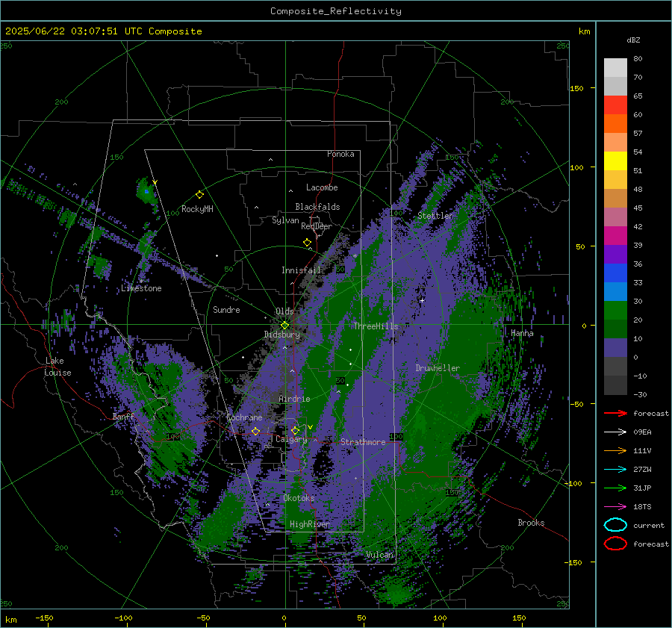Click the km unit label at top right

(584, 31)
